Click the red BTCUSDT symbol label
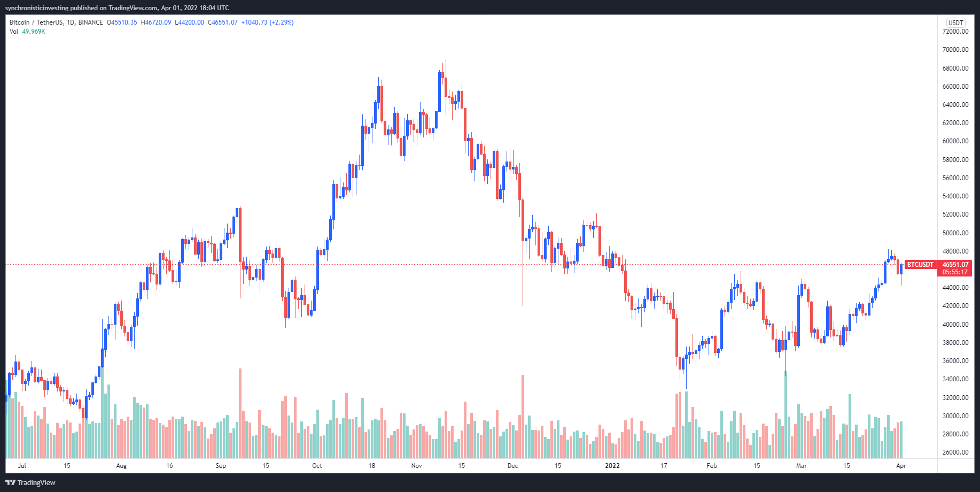Image resolution: width=980 pixels, height=492 pixels. pyautogui.click(x=920, y=265)
